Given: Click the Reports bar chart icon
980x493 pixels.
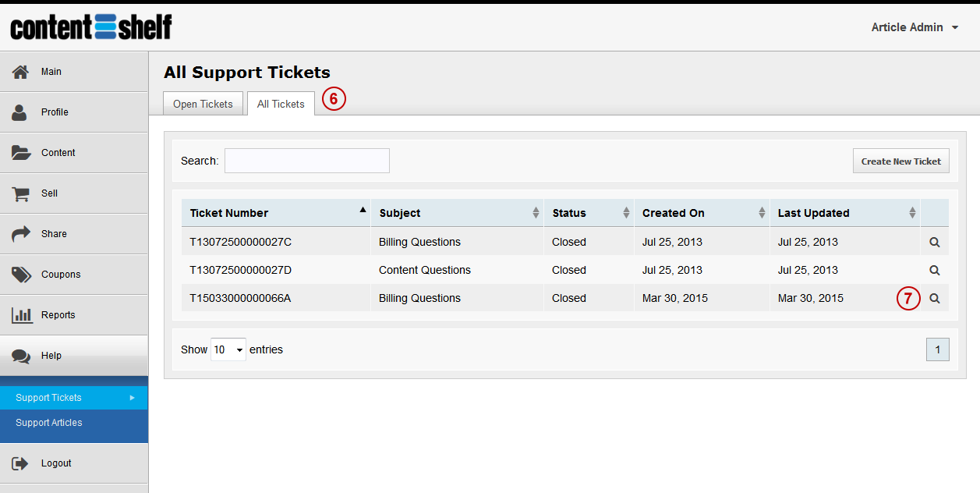Looking at the screenshot, I should click(21, 315).
